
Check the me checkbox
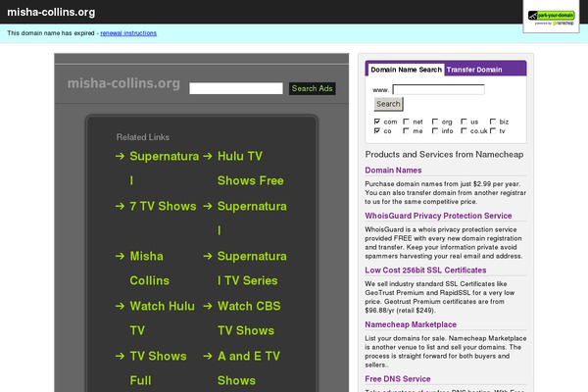click(x=406, y=130)
